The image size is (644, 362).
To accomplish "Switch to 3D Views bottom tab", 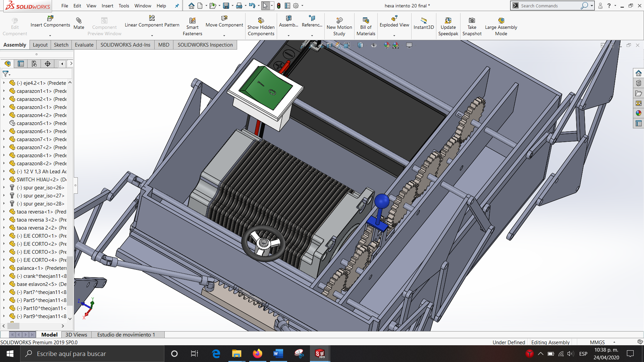I will [x=76, y=335].
